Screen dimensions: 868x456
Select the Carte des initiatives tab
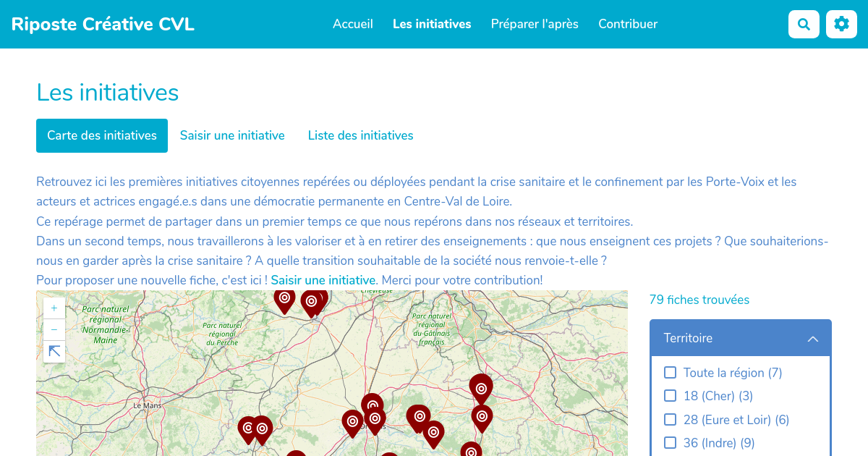click(102, 135)
